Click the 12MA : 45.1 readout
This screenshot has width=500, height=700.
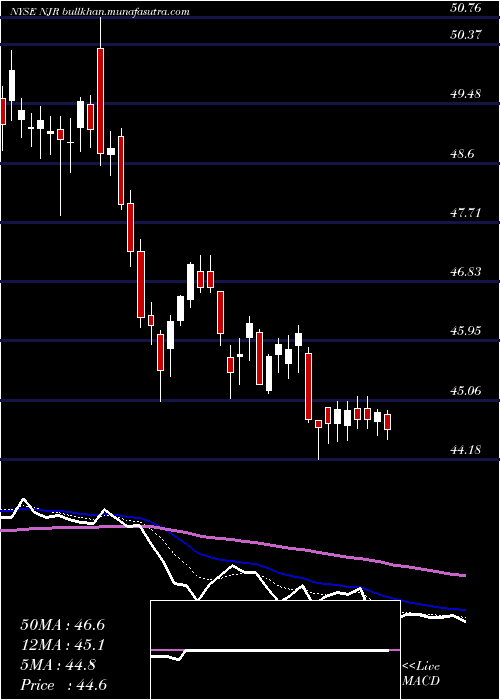coord(62,645)
